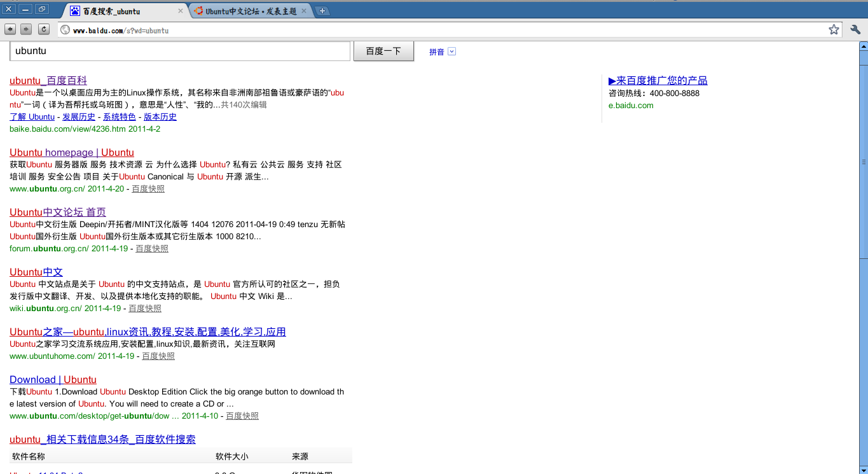Click the 百度一下 search button
This screenshot has width=868, height=474.
pos(383,51)
